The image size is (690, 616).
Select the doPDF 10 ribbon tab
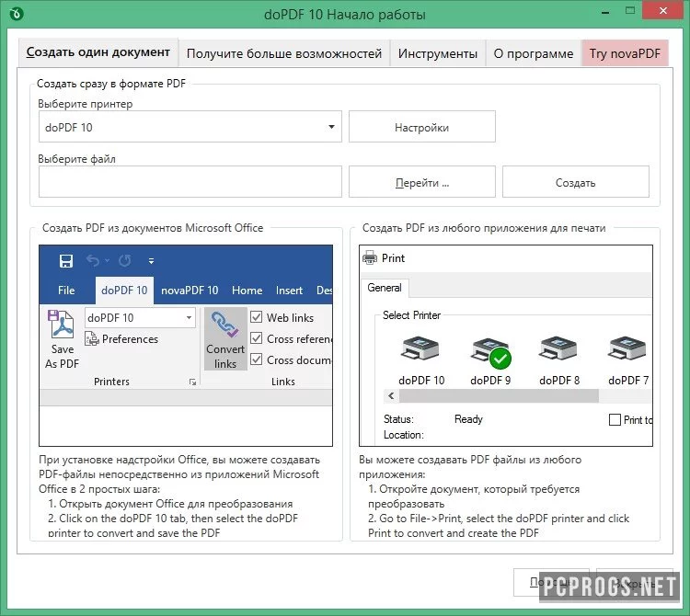point(124,291)
